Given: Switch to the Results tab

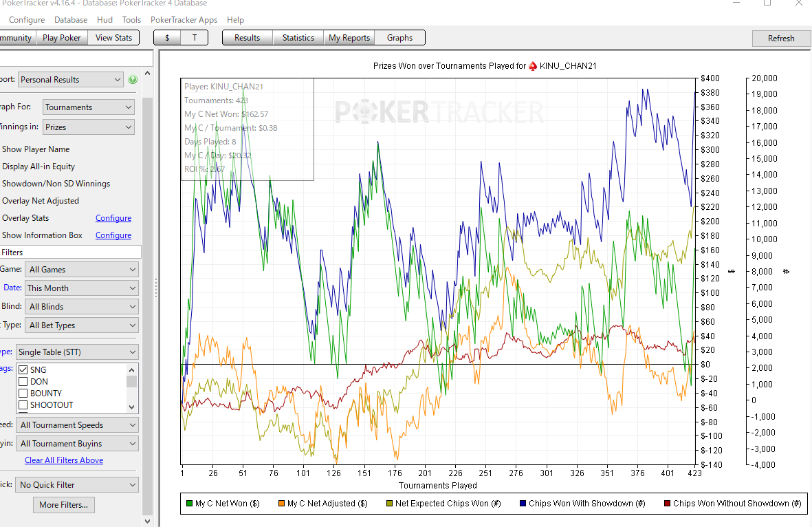Looking at the screenshot, I should pos(247,38).
